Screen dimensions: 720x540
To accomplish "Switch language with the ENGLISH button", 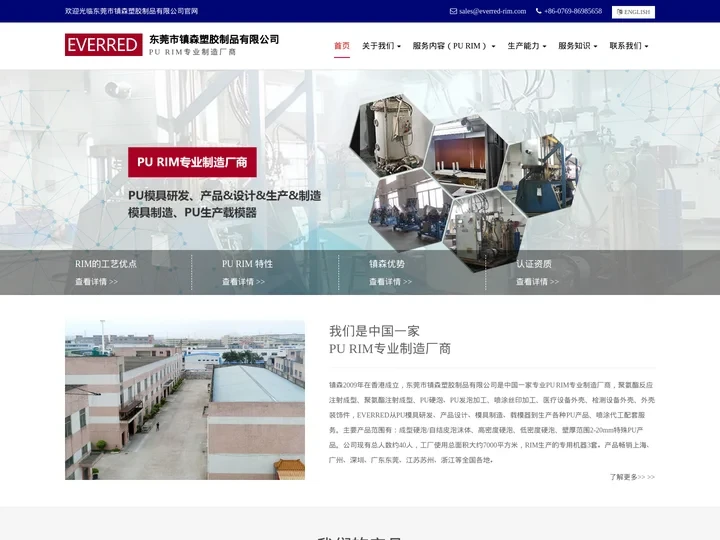I will (633, 12).
